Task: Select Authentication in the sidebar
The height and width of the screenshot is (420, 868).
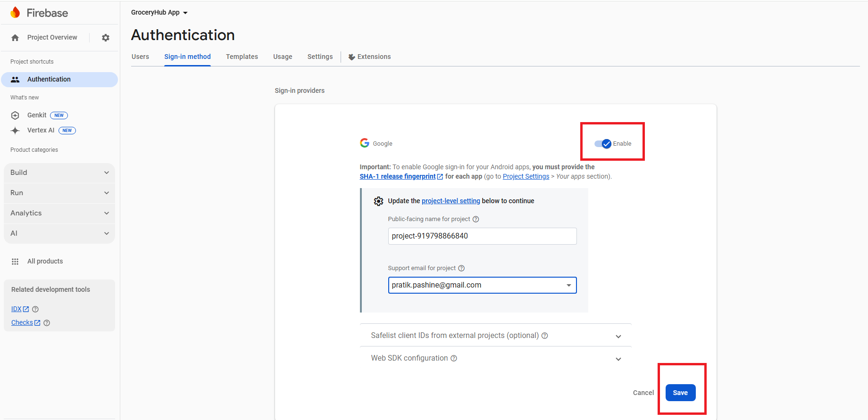Action: [x=59, y=80]
